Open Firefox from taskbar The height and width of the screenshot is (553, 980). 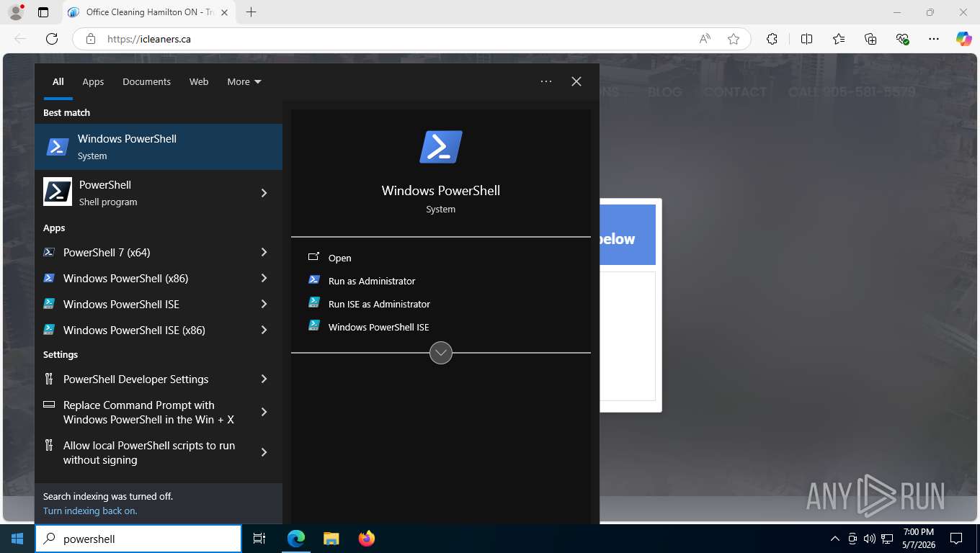click(x=367, y=539)
